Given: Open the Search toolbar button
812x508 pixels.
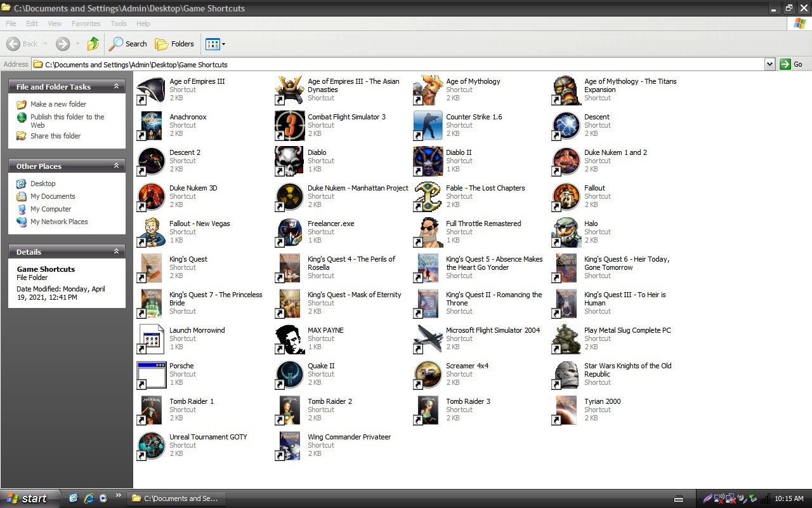Looking at the screenshot, I should coord(128,44).
